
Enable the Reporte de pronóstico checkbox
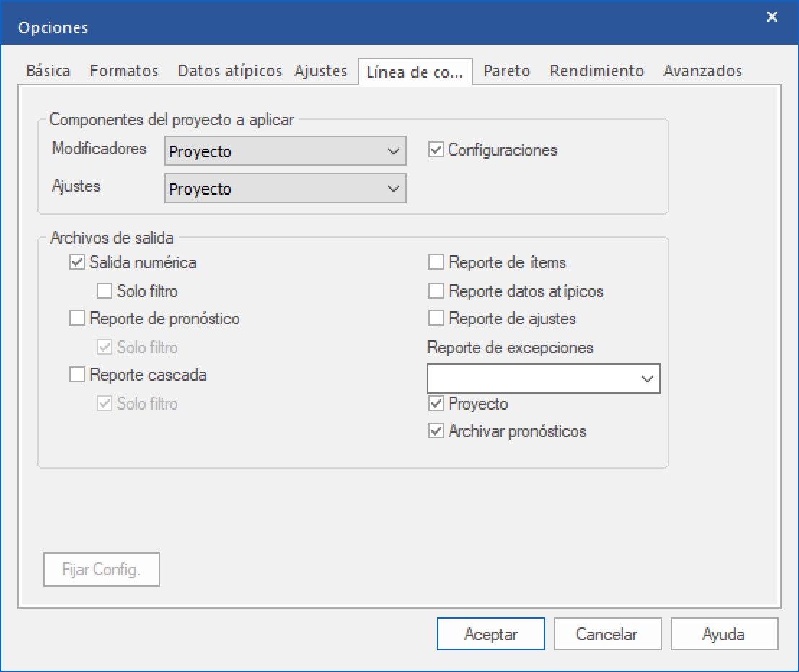(76, 319)
